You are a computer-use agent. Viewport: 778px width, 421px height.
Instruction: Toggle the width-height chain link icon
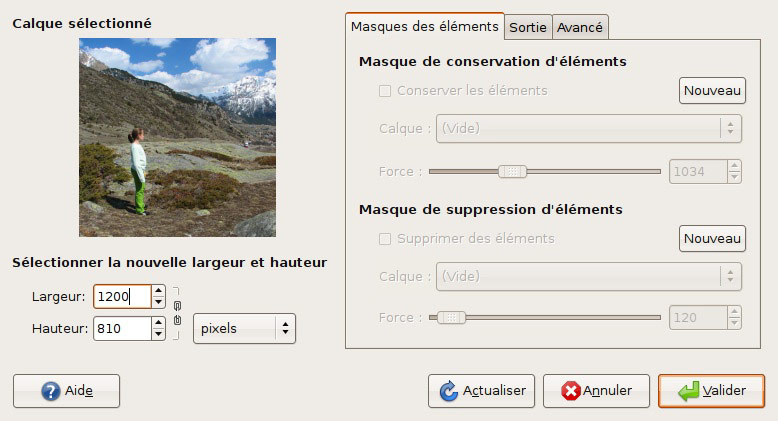pyautogui.click(x=177, y=313)
